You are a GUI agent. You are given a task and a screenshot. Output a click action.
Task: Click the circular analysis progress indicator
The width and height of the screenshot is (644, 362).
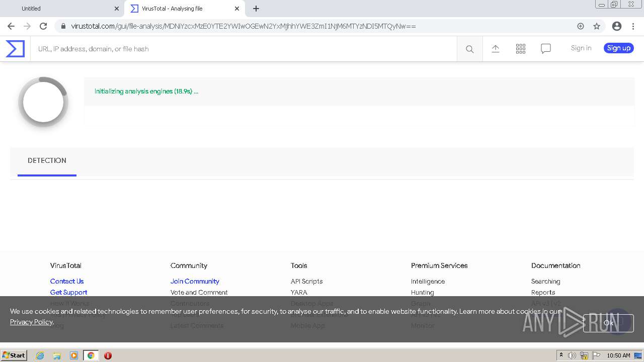coord(43,102)
